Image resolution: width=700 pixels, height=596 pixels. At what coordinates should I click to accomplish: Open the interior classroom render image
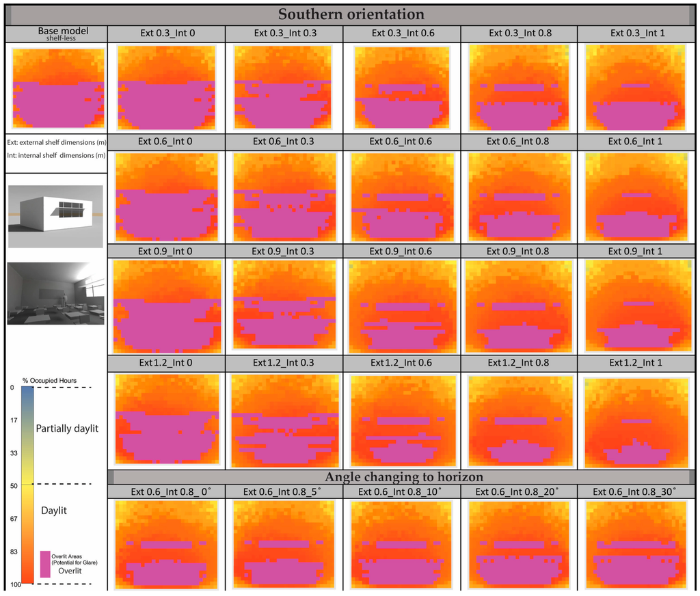(56, 293)
